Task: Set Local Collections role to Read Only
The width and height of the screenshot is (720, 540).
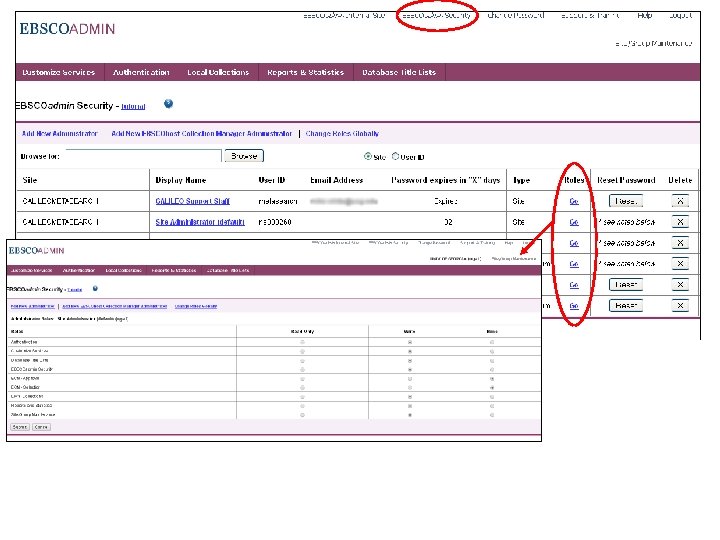Action: (x=302, y=396)
